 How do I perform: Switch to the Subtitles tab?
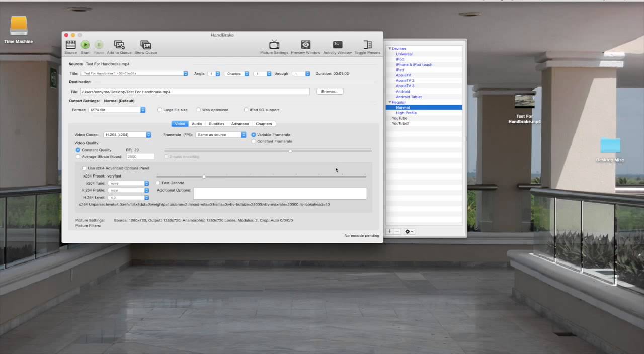[x=216, y=124]
